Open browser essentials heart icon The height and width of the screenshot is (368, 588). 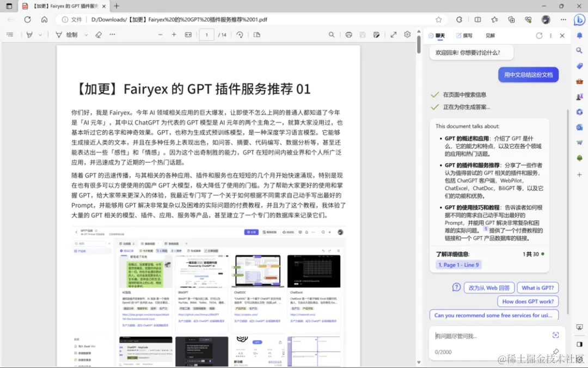pos(528,20)
